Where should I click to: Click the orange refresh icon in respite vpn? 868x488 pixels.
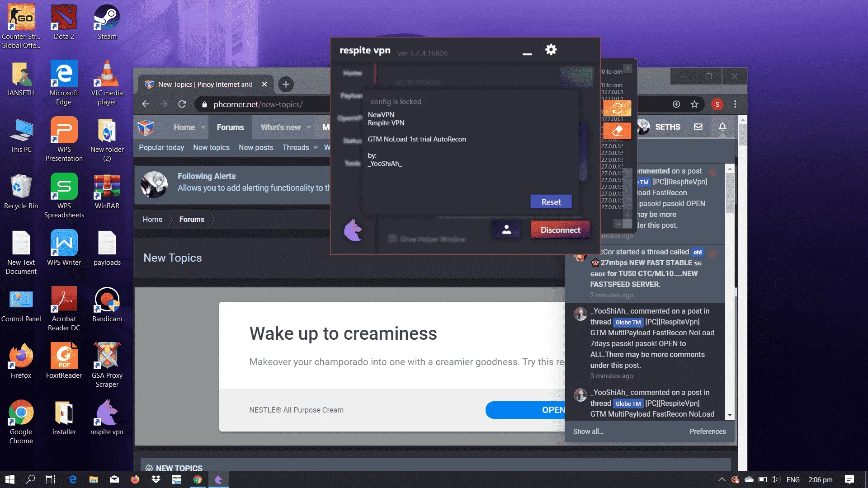point(618,108)
